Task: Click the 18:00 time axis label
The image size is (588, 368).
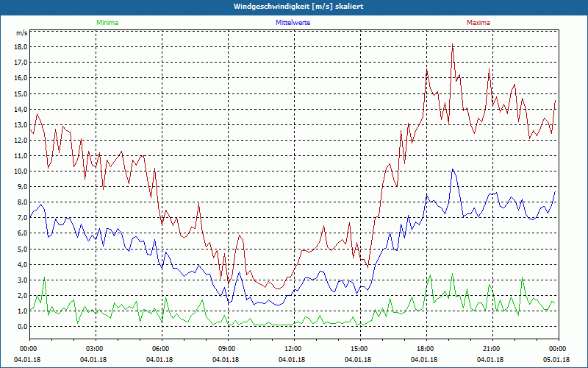Action: 427,349
